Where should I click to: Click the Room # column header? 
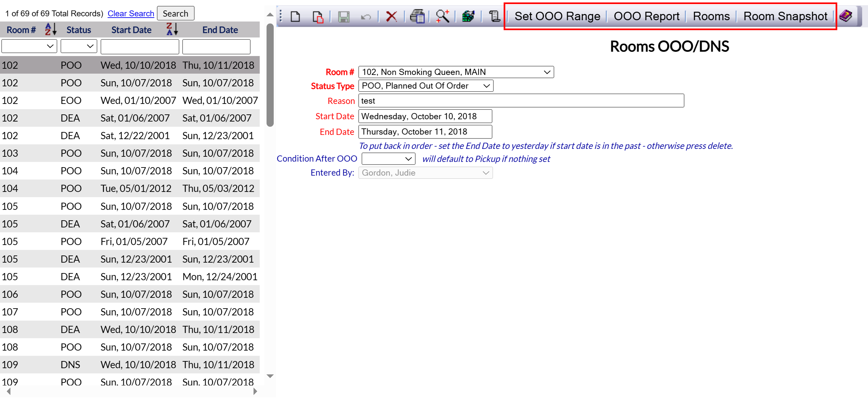(21, 30)
